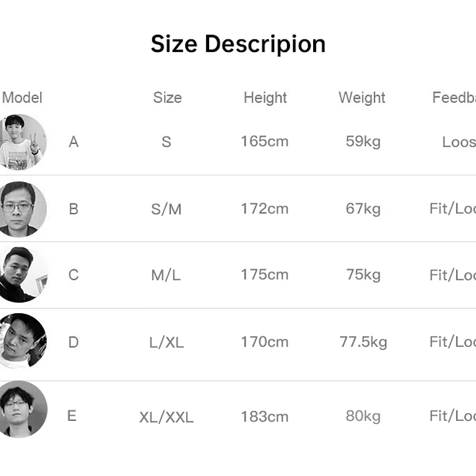This screenshot has width=476, height=476.
Task: Click the 183cm height value
Action: (264, 416)
